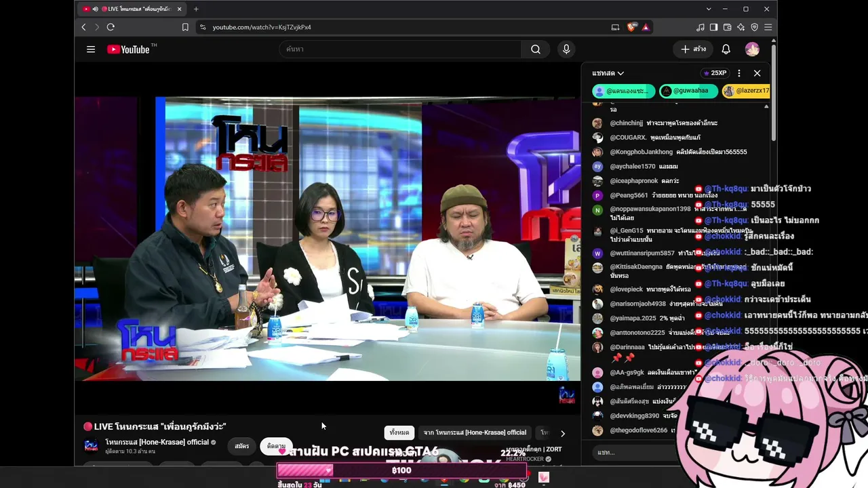Open the YouTube guide hamburger menu

[x=91, y=49]
